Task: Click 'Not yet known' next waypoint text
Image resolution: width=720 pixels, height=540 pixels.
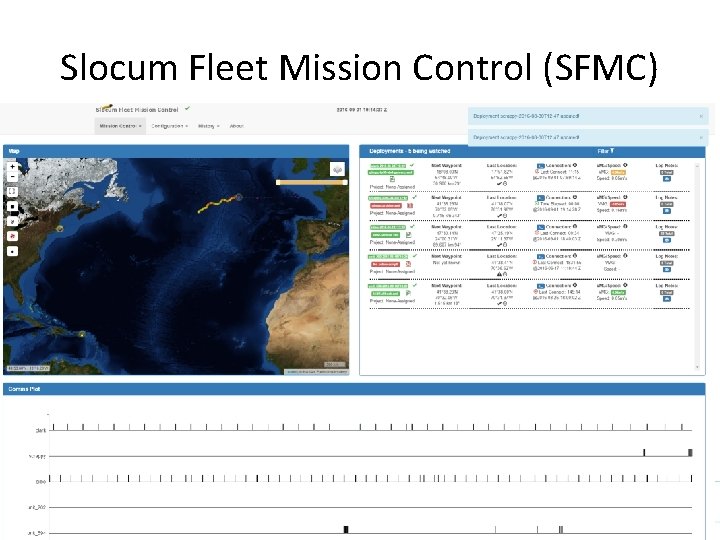Action: click(446, 263)
